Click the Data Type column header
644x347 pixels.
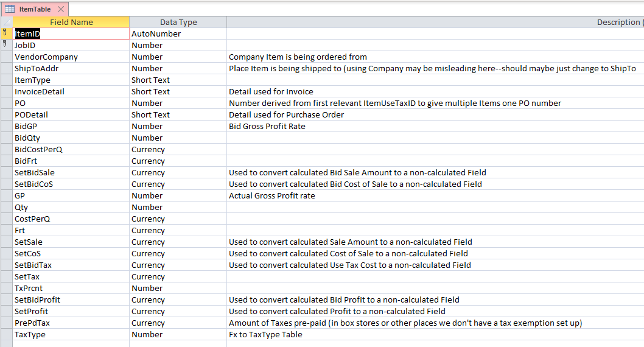[178, 22]
